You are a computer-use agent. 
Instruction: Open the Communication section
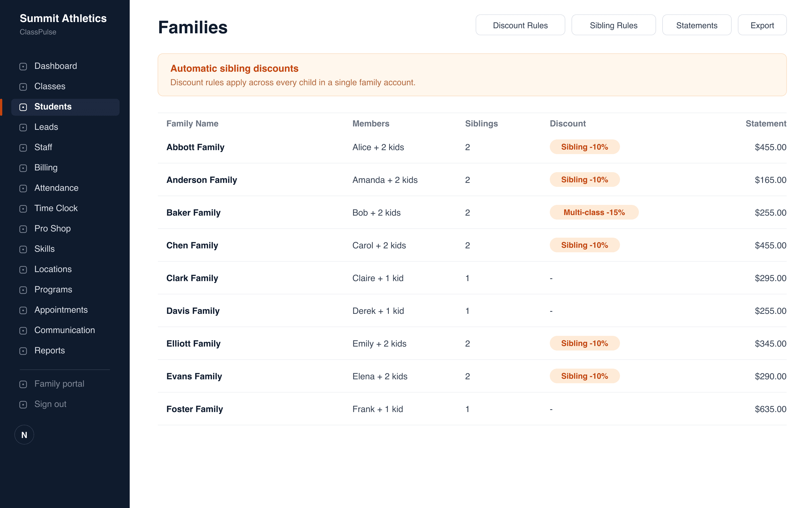point(65,330)
